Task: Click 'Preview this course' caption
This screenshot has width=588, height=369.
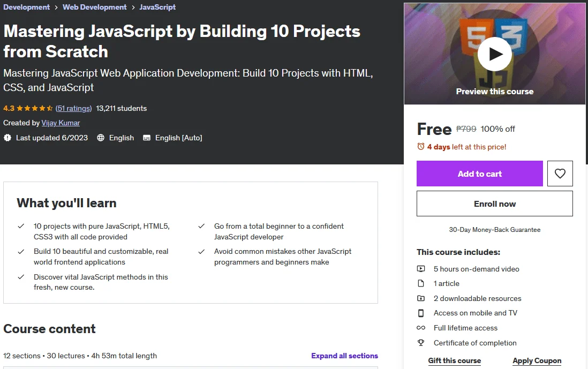Action: (x=495, y=92)
